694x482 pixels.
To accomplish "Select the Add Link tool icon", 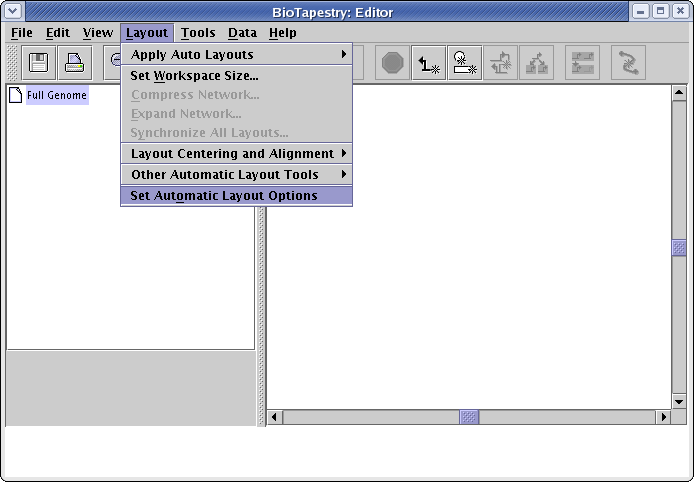I will click(429, 63).
